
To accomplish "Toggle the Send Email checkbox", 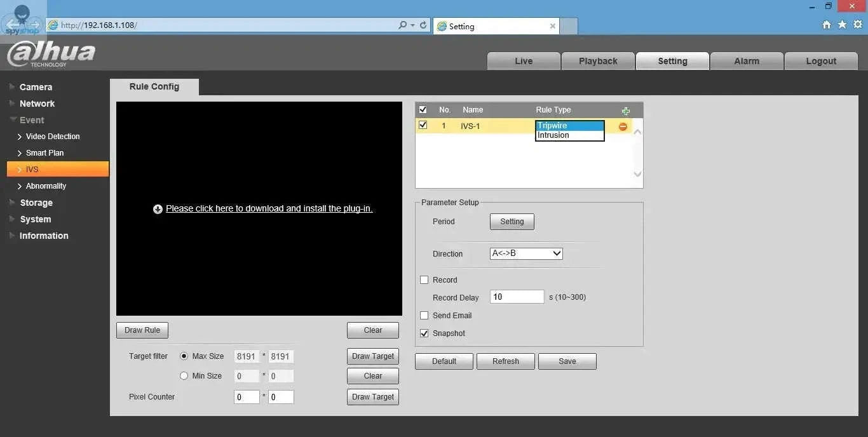I will tap(424, 316).
